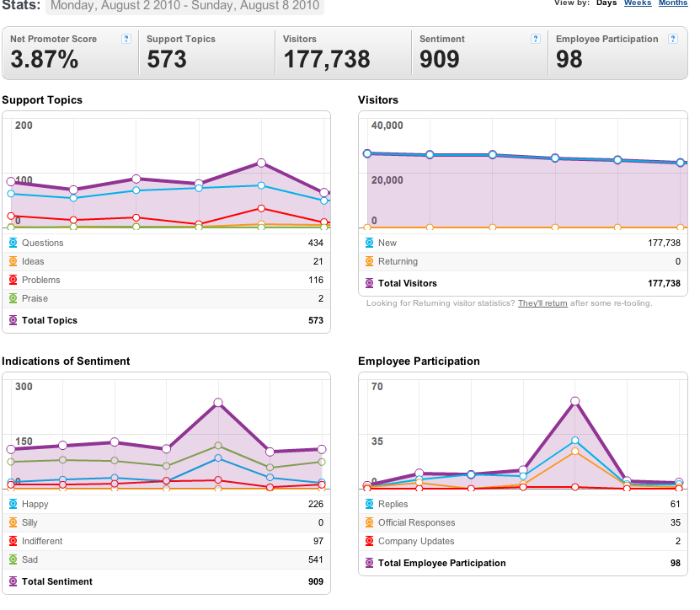700x610 pixels.
Task: Click the Employee Participation peak data point
Action: coord(575,401)
